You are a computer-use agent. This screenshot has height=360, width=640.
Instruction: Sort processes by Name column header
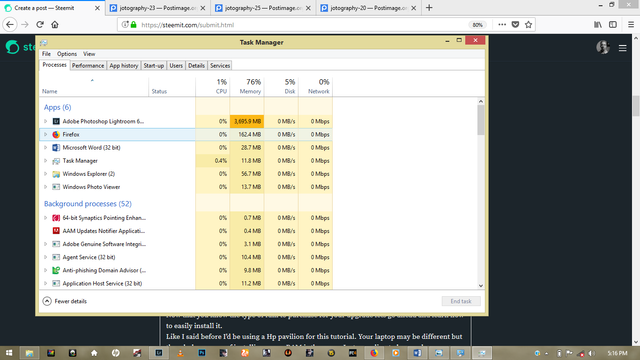click(x=94, y=86)
